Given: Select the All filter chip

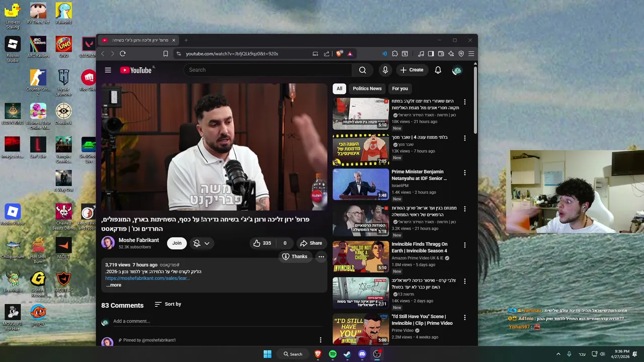Looking at the screenshot, I should coord(339,88).
